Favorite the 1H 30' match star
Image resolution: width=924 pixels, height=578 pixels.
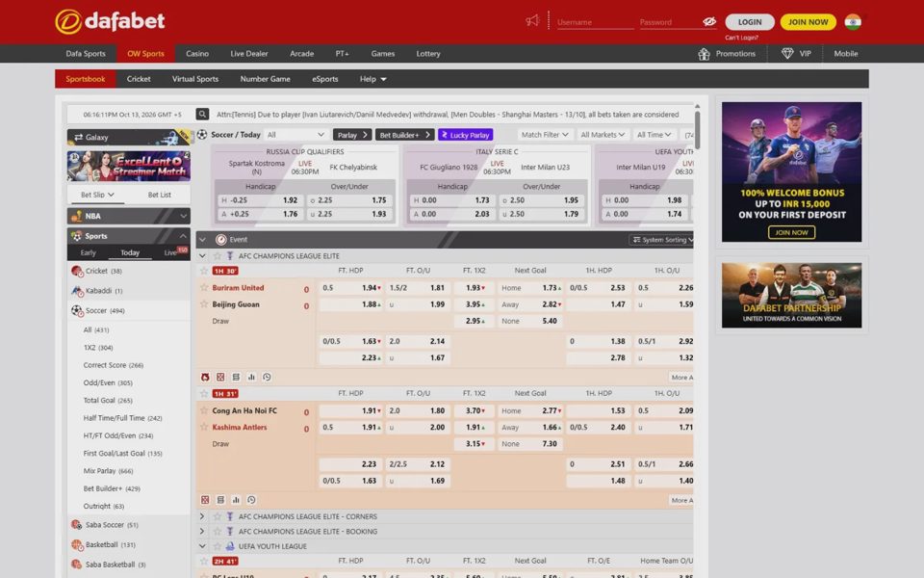pos(204,271)
